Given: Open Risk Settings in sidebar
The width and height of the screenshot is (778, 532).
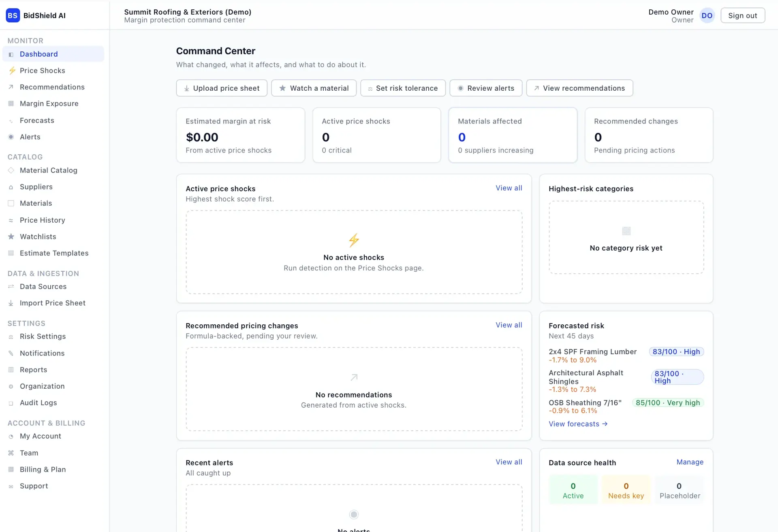Looking at the screenshot, I should click(53, 336).
